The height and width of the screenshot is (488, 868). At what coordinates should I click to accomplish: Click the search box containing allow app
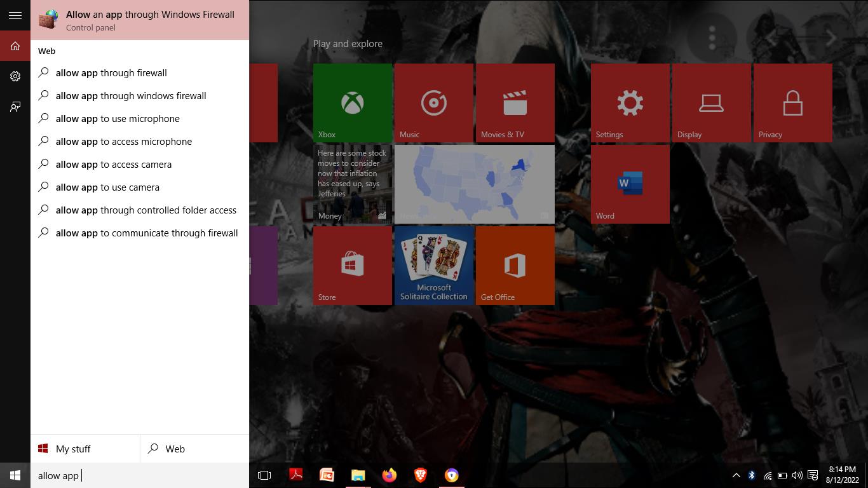[140, 475]
